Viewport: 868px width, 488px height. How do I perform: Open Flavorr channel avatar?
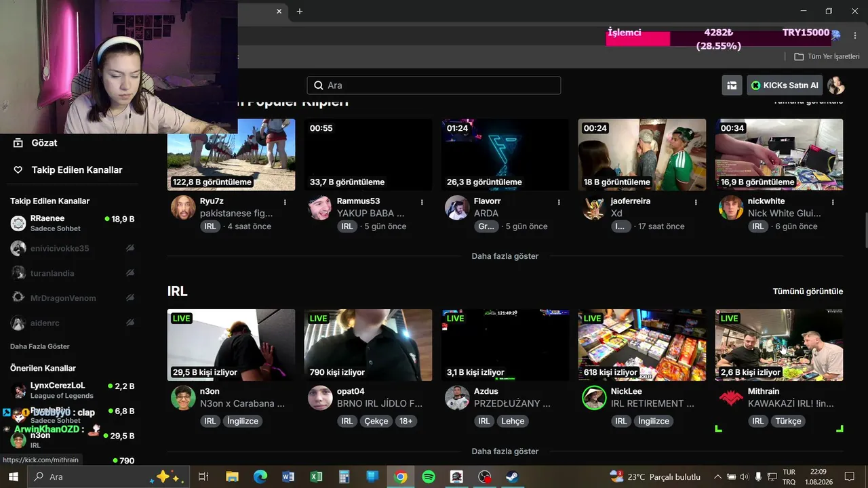tap(457, 207)
